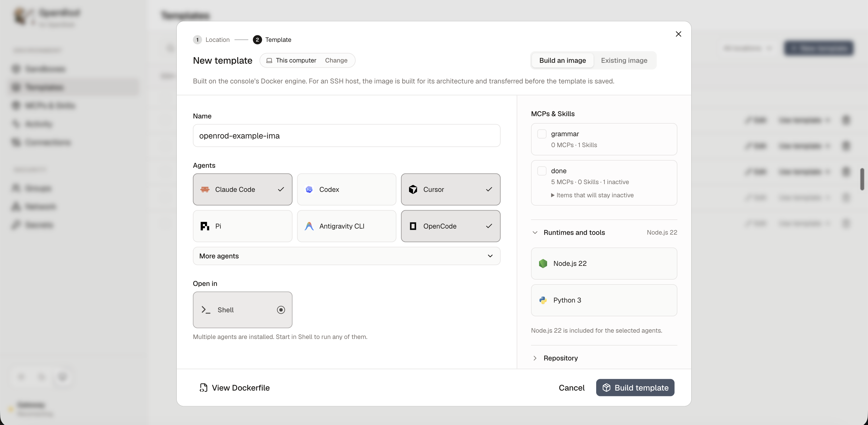The width and height of the screenshot is (868, 425).
Task: Click the package icon on Build template
Action: click(x=606, y=388)
